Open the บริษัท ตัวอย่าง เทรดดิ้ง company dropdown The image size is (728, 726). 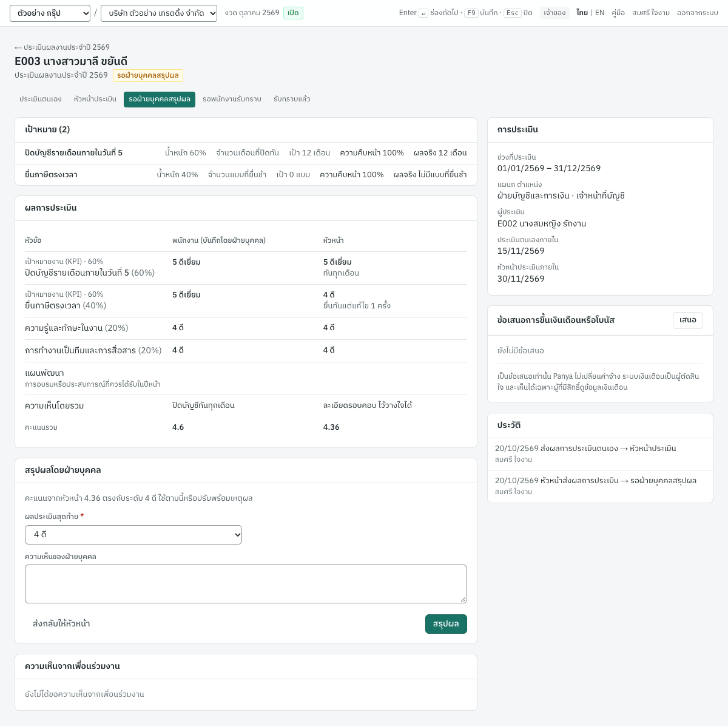[159, 13]
